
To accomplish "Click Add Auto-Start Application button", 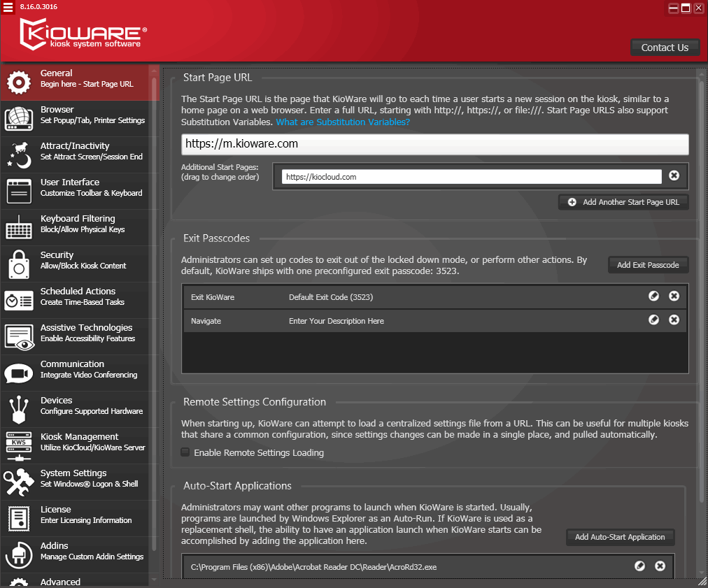I will pos(620,537).
